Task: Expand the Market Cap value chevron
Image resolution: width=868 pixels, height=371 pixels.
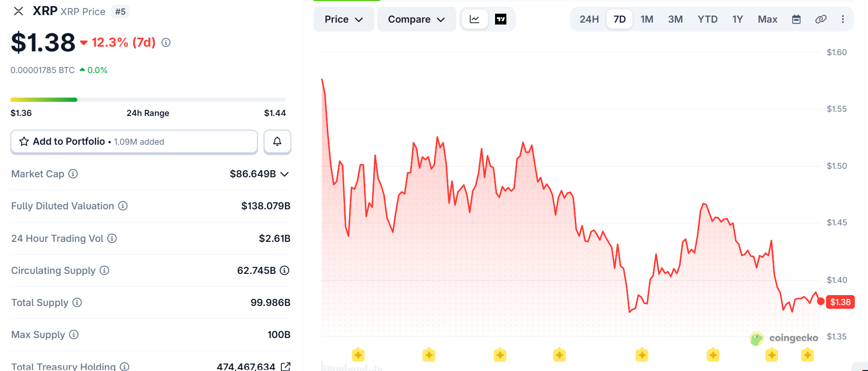Action: pyautogui.click(x=284, y=174)
